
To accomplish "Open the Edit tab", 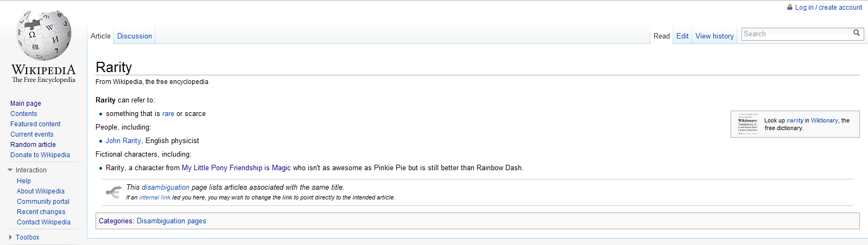I will [682, 36].
